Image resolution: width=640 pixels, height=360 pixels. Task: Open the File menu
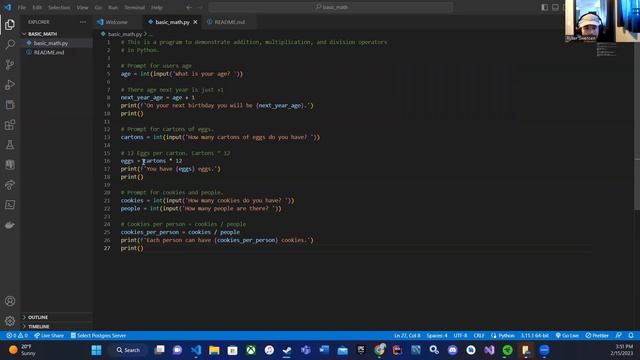[22, 7]
